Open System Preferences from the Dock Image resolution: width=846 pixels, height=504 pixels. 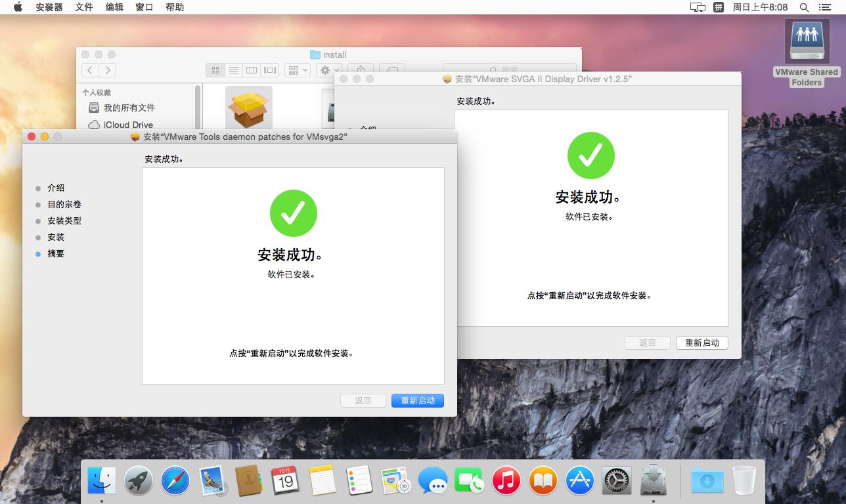point(617,481)
